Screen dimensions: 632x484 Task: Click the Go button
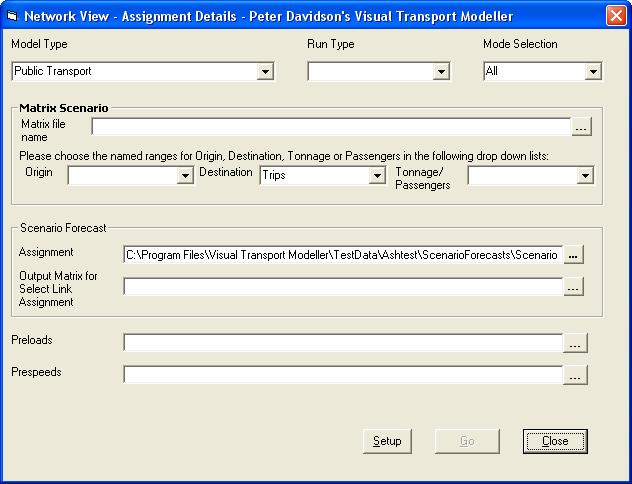click(x=467, y=441)
